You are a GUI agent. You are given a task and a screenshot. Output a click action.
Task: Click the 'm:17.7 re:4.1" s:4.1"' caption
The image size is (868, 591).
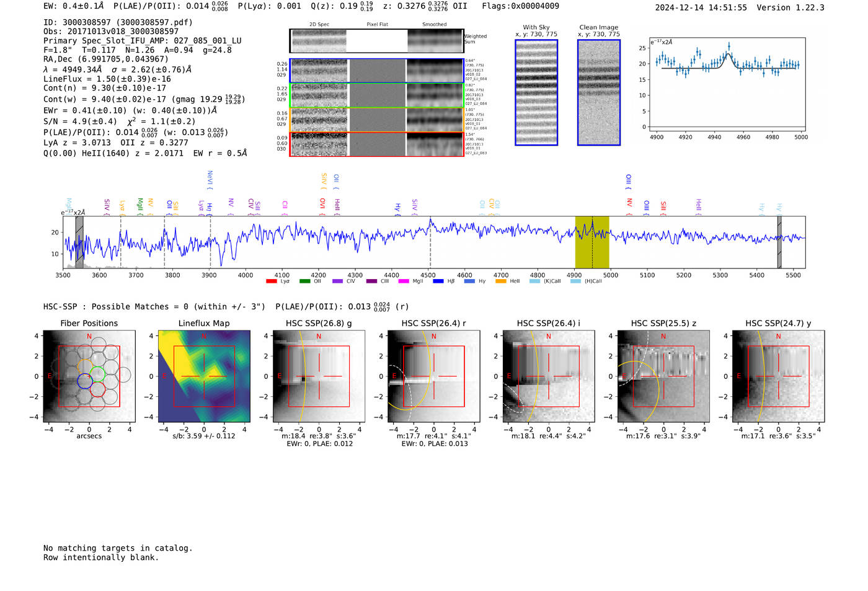(434, 436)
